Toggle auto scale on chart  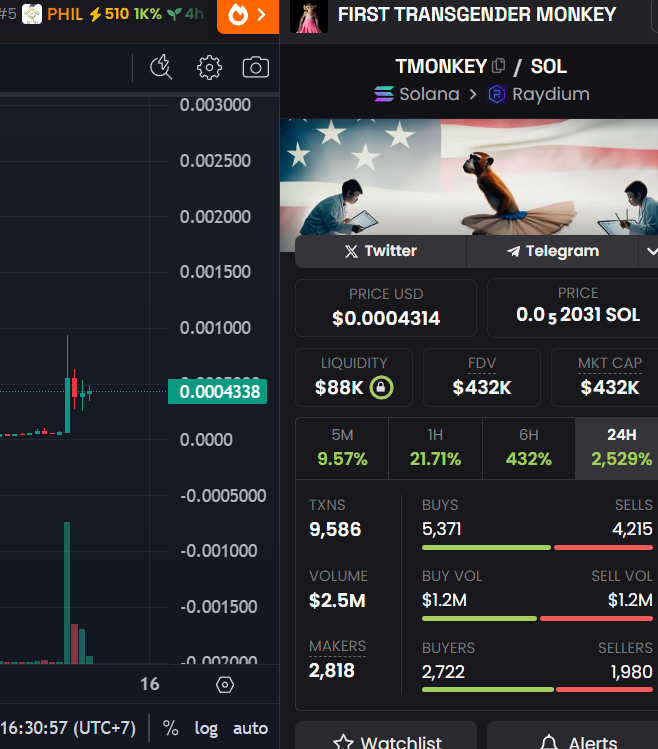pyautogui.click(x=250, y=728)
